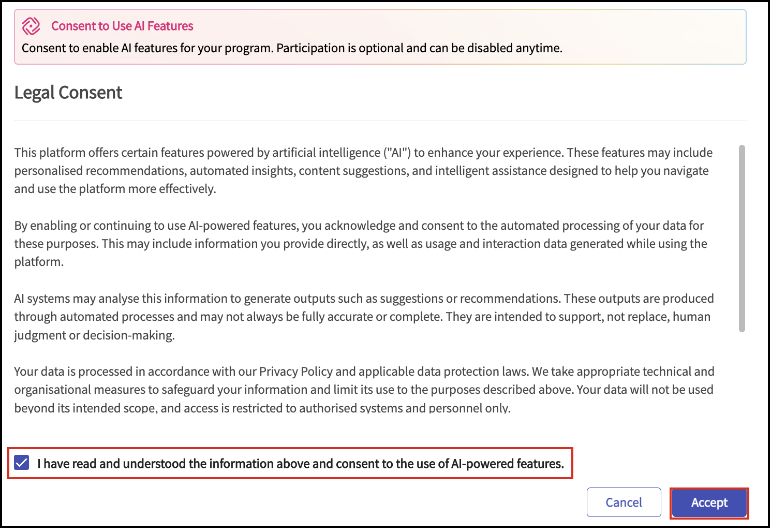Click the "I have read and understood" label
The width and height of the screenshot is (771, 532).
tap(300, 464)
